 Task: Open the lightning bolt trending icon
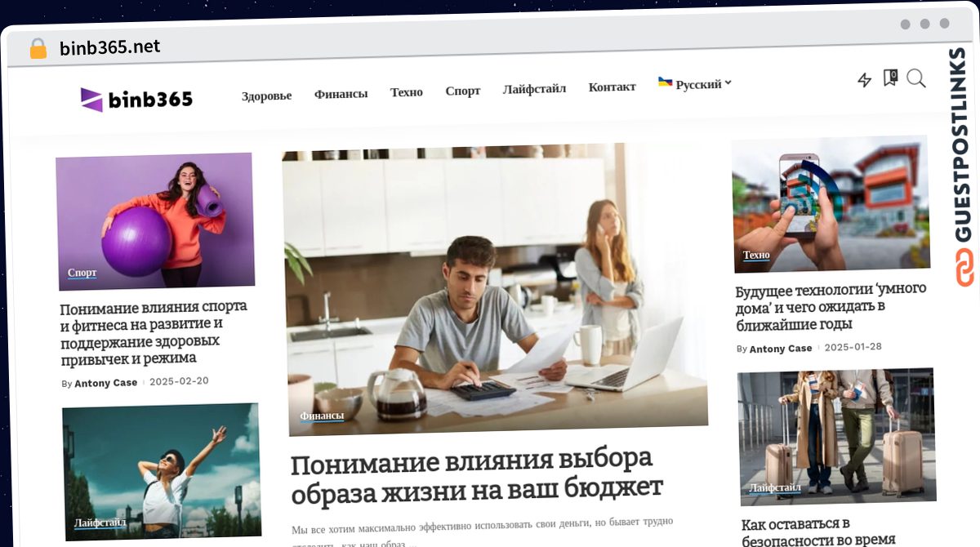864,80
